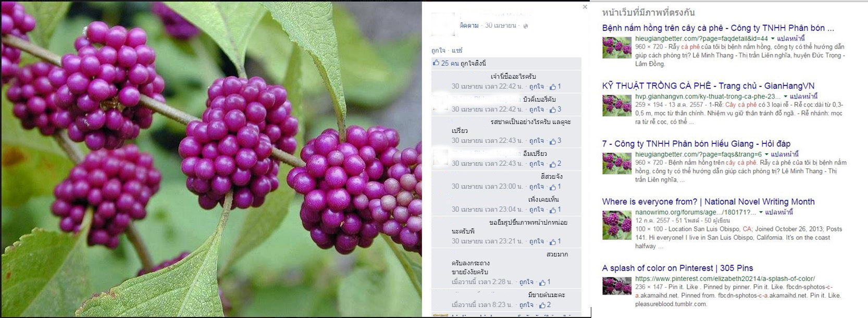Click thumbs-up icon beside 25 คน ถูกใจสิ่งนี้

[436, 63]
